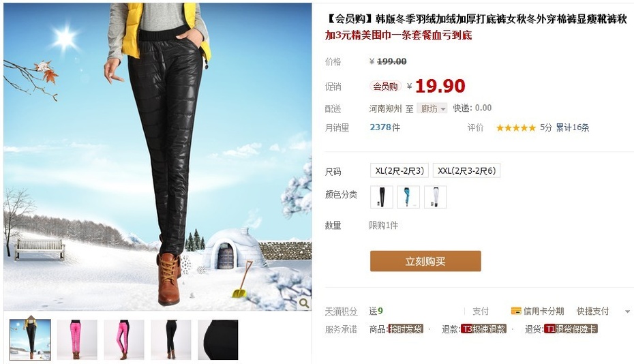Expand the payment options arrow

pyautogui.click(x=628, y=312)
